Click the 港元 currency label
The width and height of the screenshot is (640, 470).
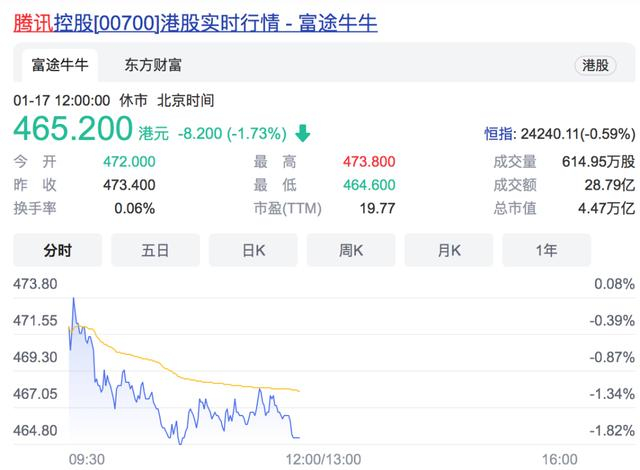[153, 133]
